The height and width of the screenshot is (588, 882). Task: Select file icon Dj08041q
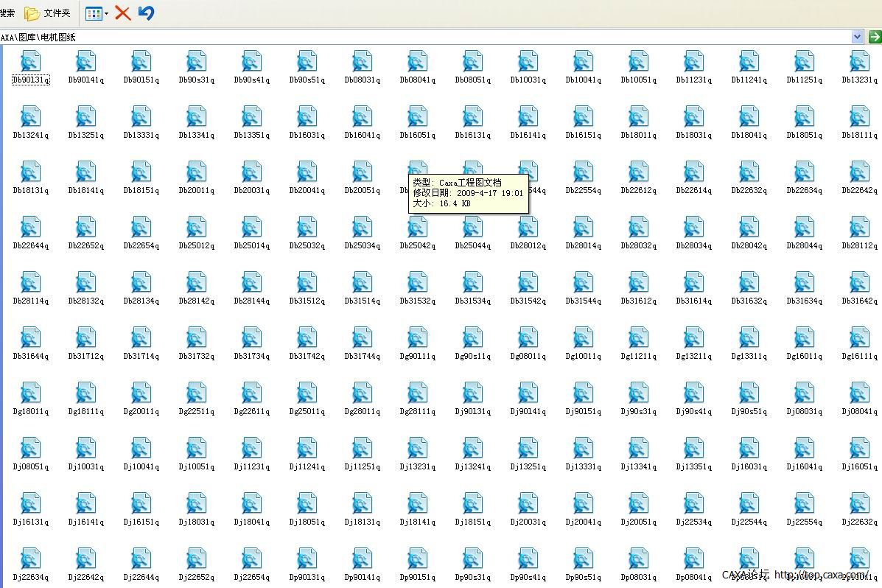pyautogui.click(x=859, y=392)
